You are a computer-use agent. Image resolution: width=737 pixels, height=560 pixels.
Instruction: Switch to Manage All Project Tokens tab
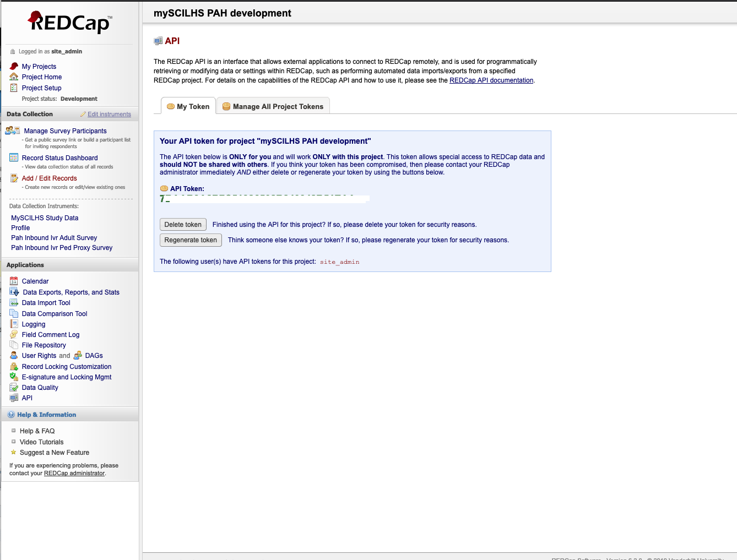[x=273, y=106]
